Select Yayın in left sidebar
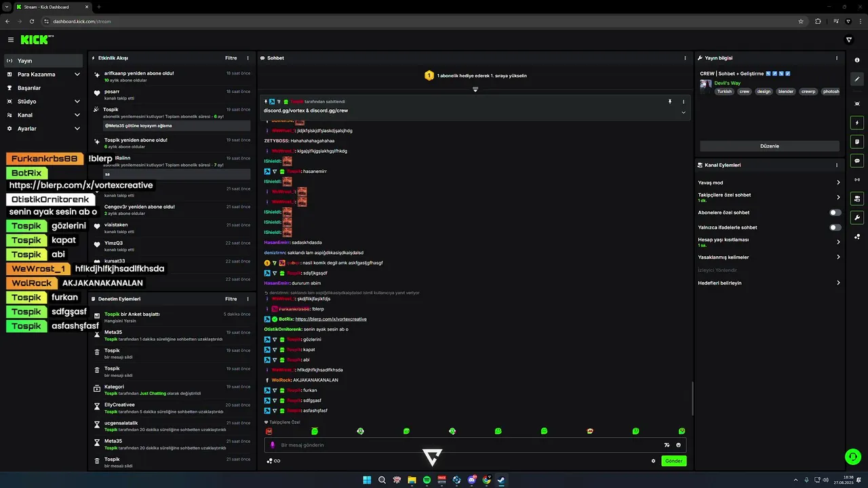 43,60
